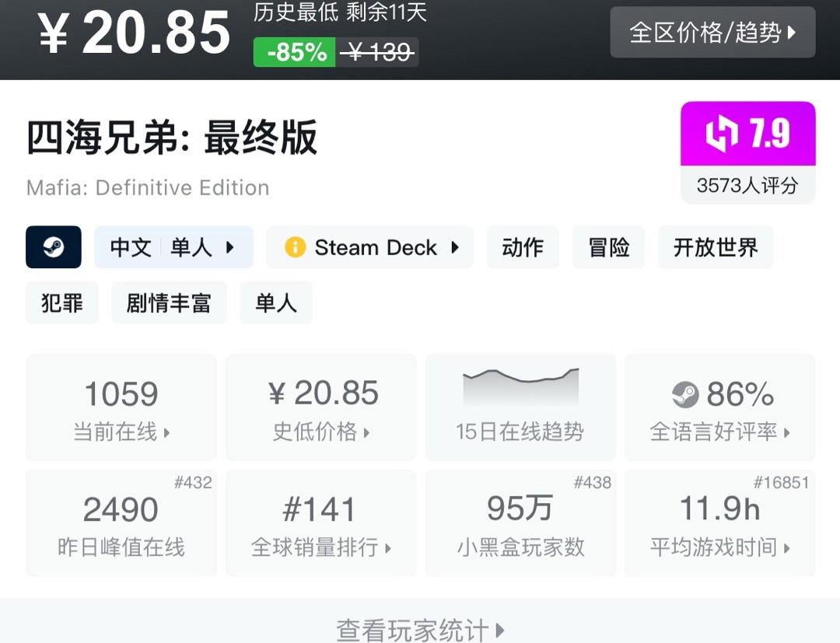Tap the 查看玩家统计 player statistics link
The width and height of the screenshot is (840, 643).
click(x=420, y=628)
